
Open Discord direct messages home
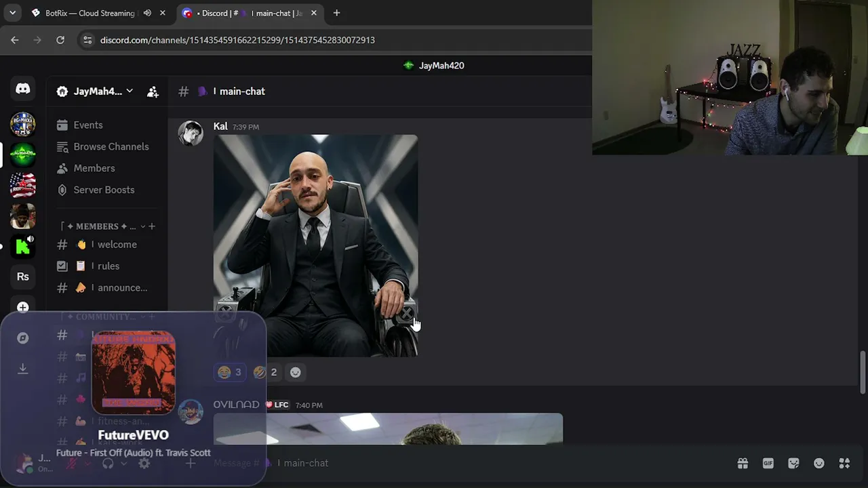coord(23,89)
